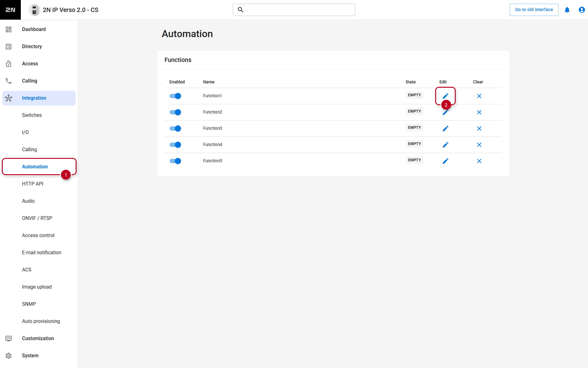Screen dimensions: 588x368
Task: Click the Verso device thumbnail icon
Action: [x=34, y=10]
